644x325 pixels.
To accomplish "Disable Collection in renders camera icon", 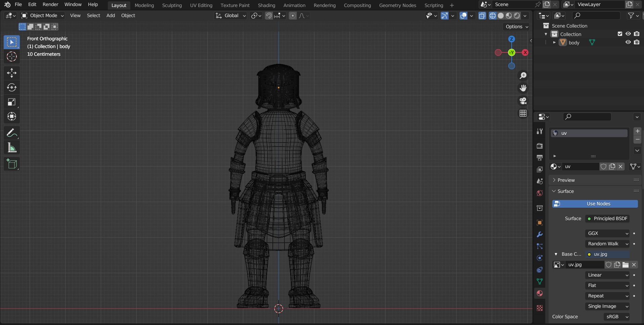I will pos(637,34).
